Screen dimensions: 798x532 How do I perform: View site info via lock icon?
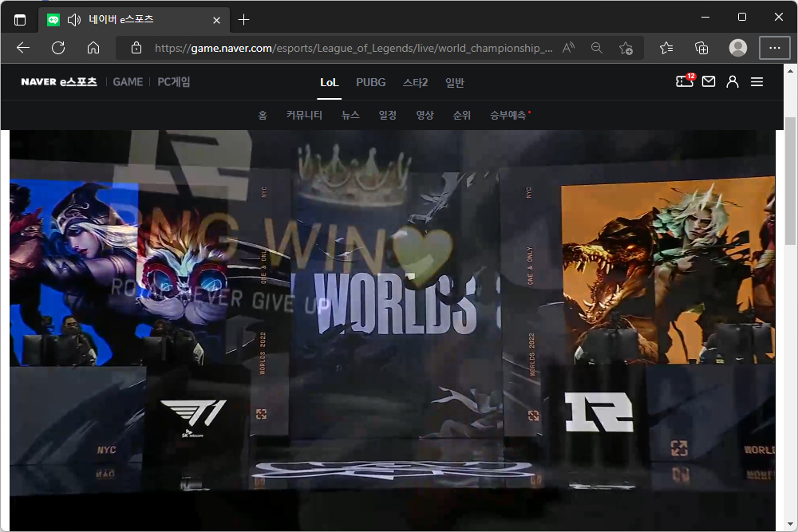tap(136, 48)
